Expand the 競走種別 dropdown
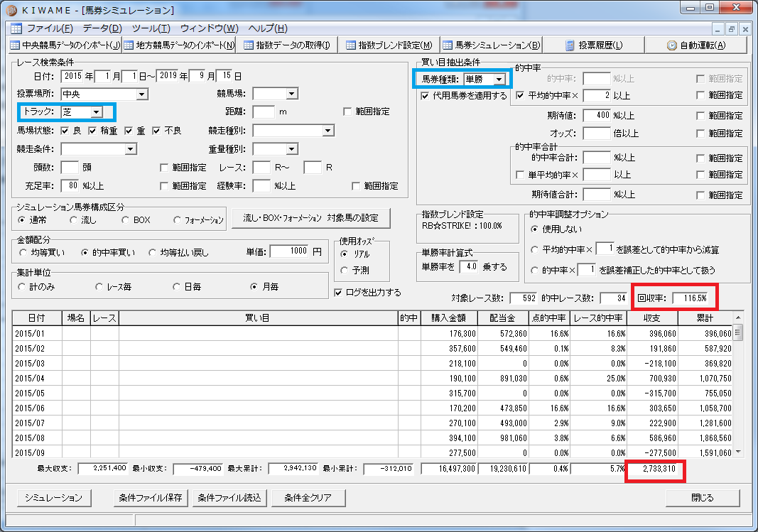This screenshot has width=758, height=532. click(327, 131)
